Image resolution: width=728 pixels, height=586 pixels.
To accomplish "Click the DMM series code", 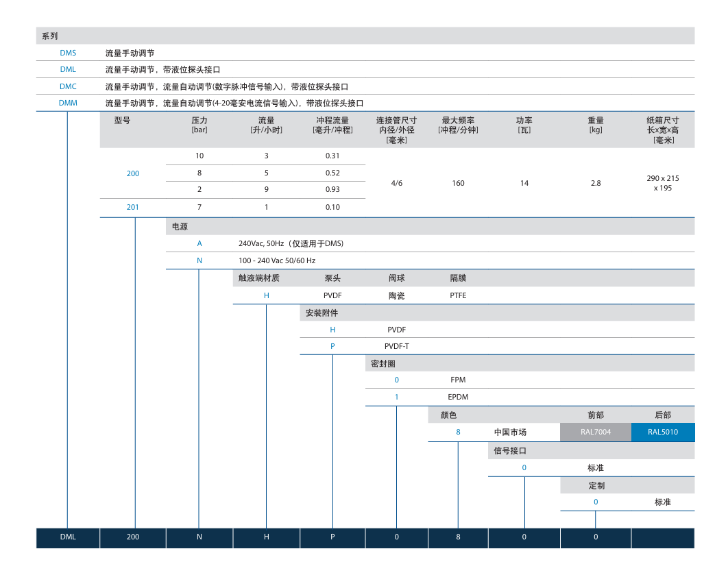I will pyautogui.click(x=68, y=103).
